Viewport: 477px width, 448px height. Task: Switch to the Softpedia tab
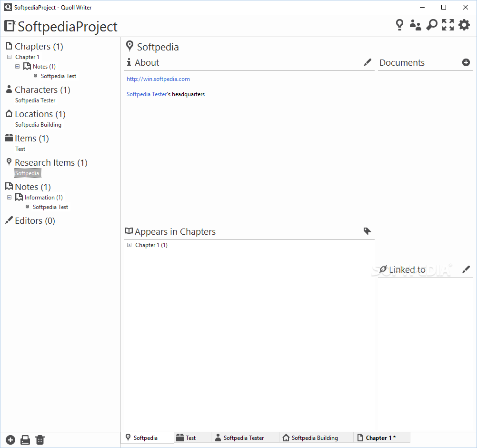tap(147, 438)
